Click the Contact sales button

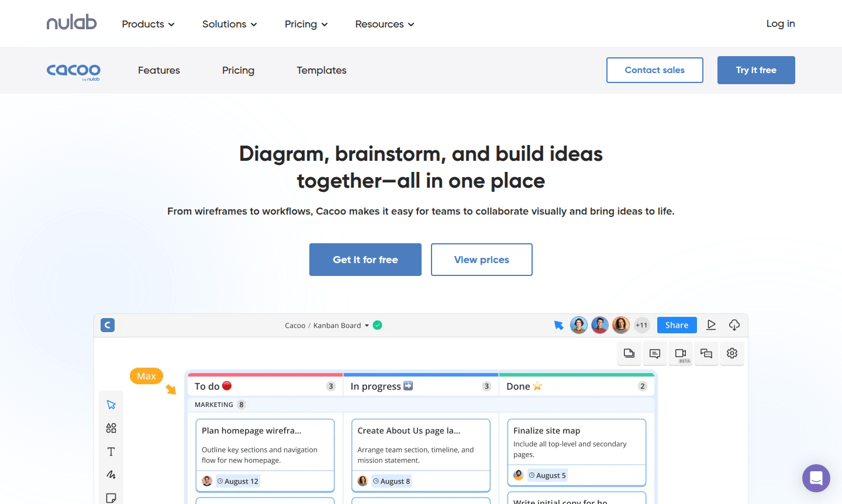[655, 70]
